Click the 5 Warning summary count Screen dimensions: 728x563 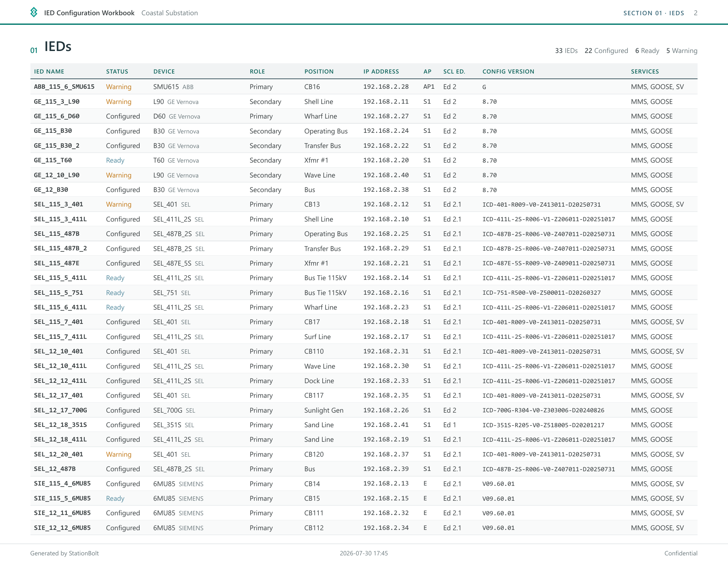[x=681, y=51]
